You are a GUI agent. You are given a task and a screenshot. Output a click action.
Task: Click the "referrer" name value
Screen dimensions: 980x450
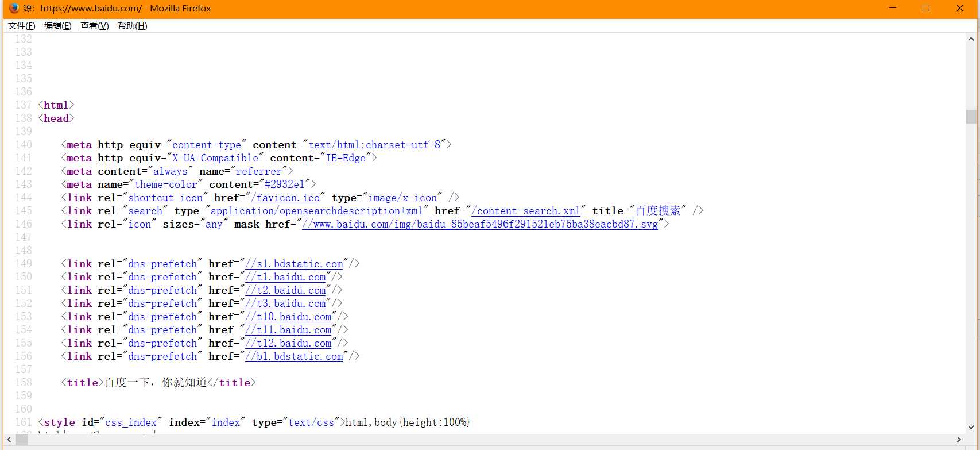pyautogui.click(x=259, y=171)
